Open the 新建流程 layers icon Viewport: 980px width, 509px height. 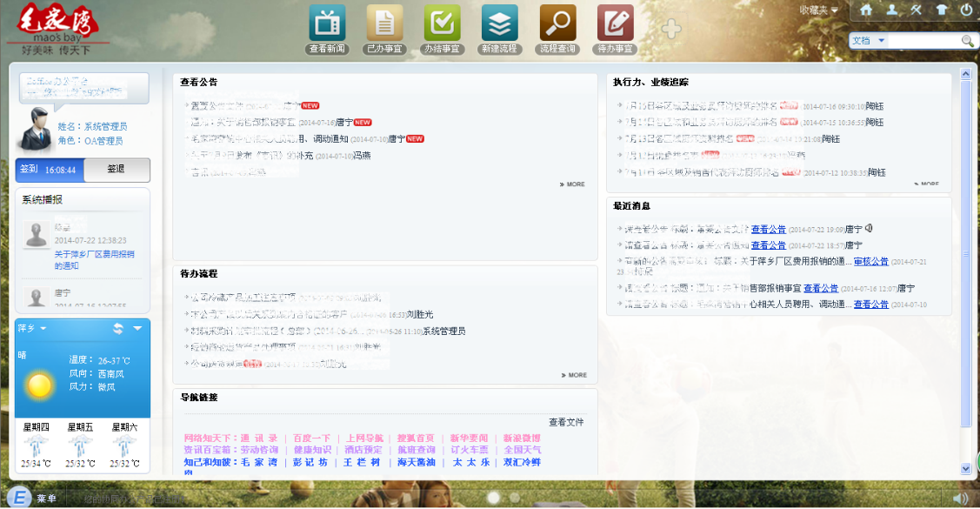click(499, 23)
